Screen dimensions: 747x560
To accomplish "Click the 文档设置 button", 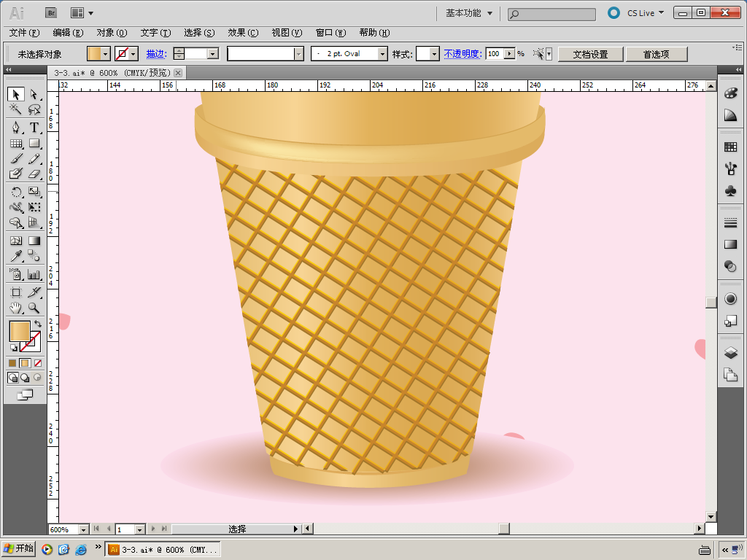I will [590, 54].
